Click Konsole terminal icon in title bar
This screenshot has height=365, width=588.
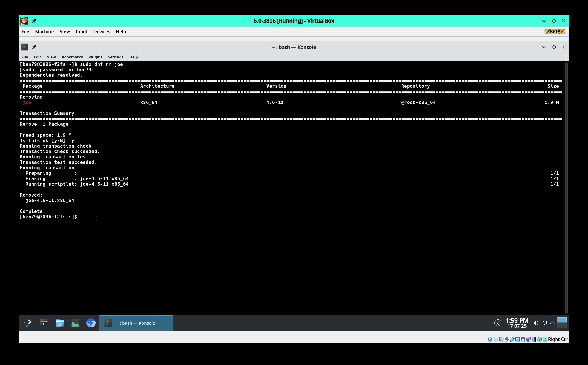coord(24,47)
